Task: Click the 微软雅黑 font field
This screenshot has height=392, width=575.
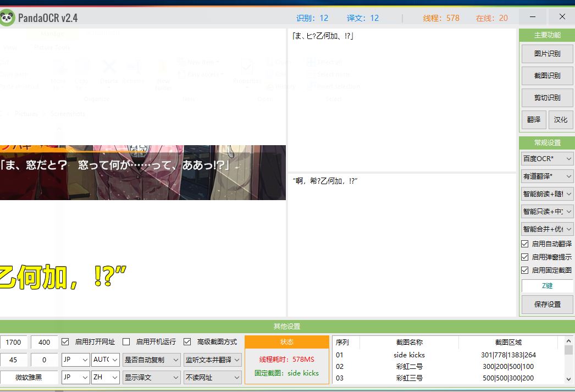Action: (x=29, y=377)
